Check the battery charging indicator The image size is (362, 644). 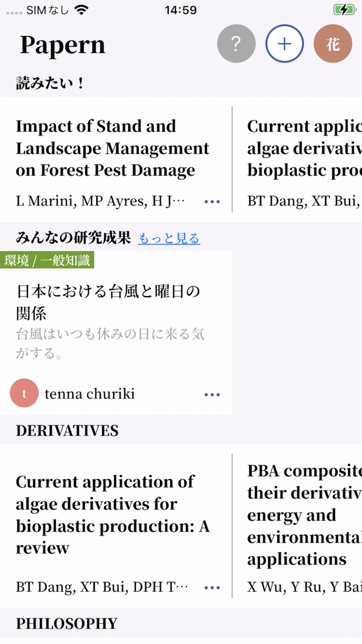point(344,9)
